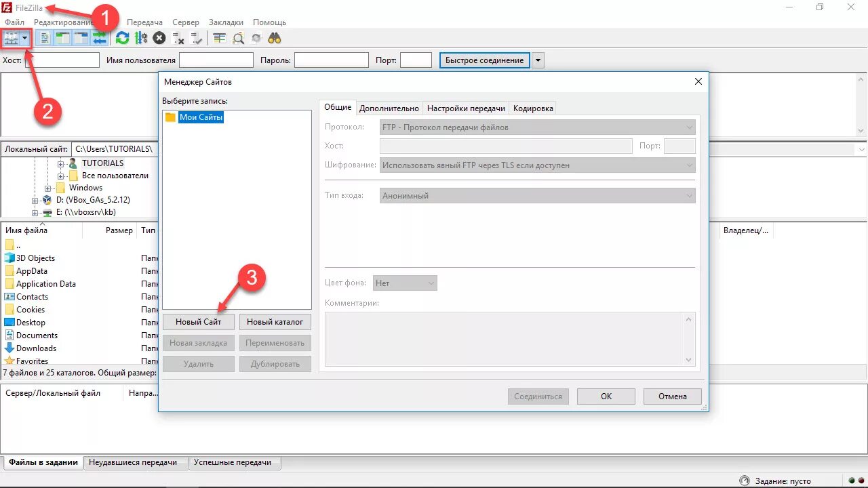Viewport: 868px width, 488px height.
Task: Click the Desktop icon in file list
Action: pos(9,323)
